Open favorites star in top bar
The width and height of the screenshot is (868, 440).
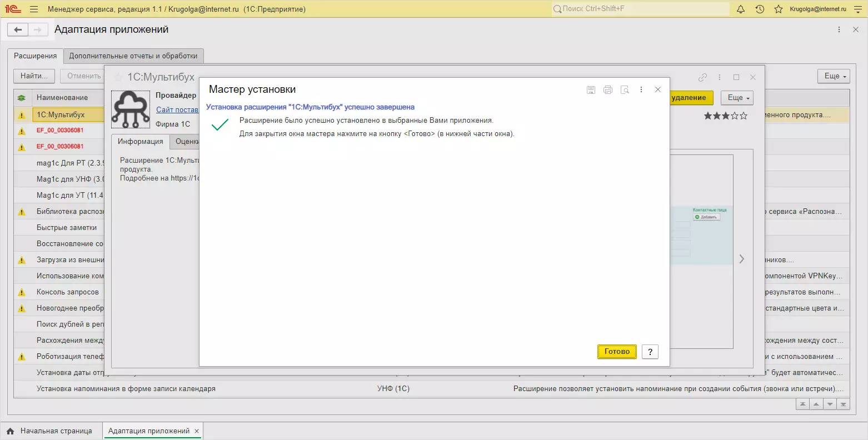tap(779, 9)
